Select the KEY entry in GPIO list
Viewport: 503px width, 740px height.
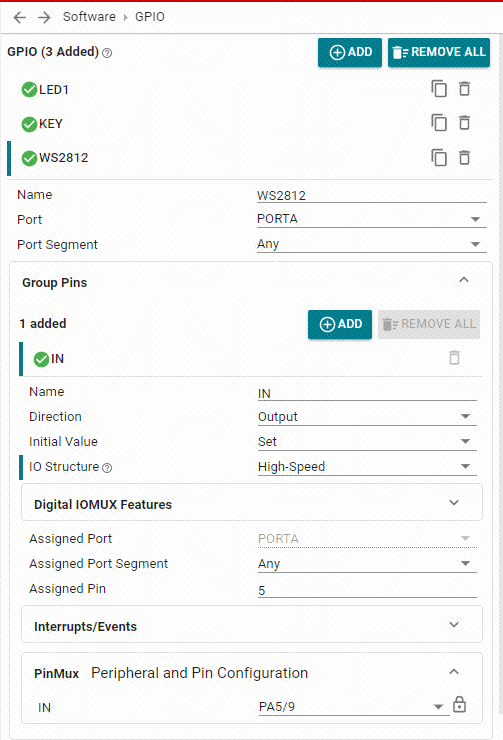(x=50, y=124)
